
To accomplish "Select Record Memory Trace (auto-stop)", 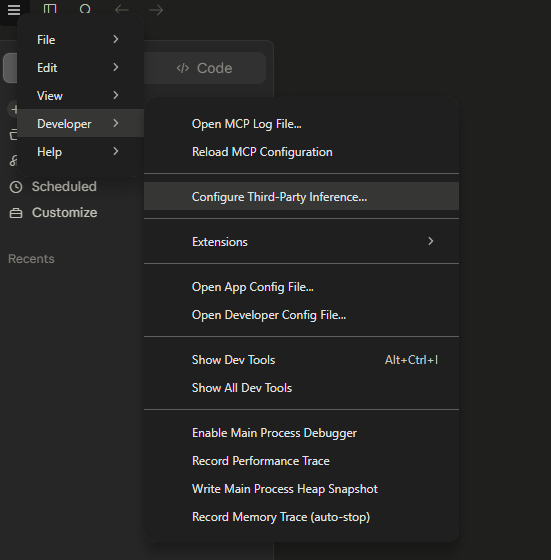I will click(301, 517).
